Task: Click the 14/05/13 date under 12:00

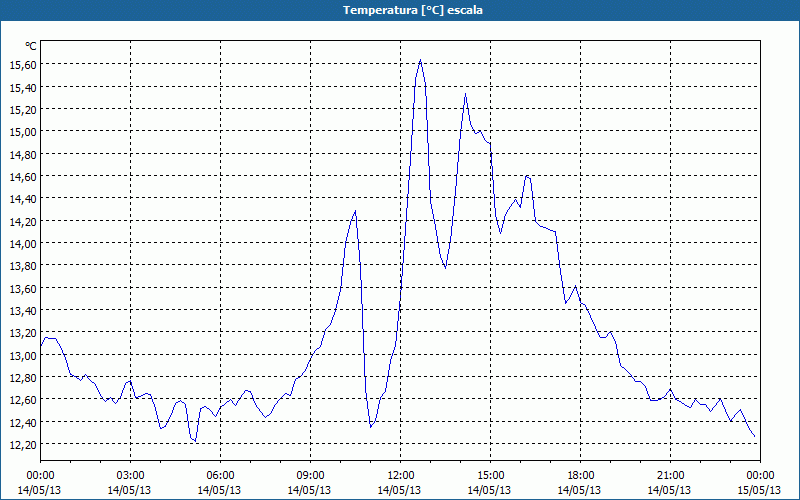Action: click(x=399, y=490)
